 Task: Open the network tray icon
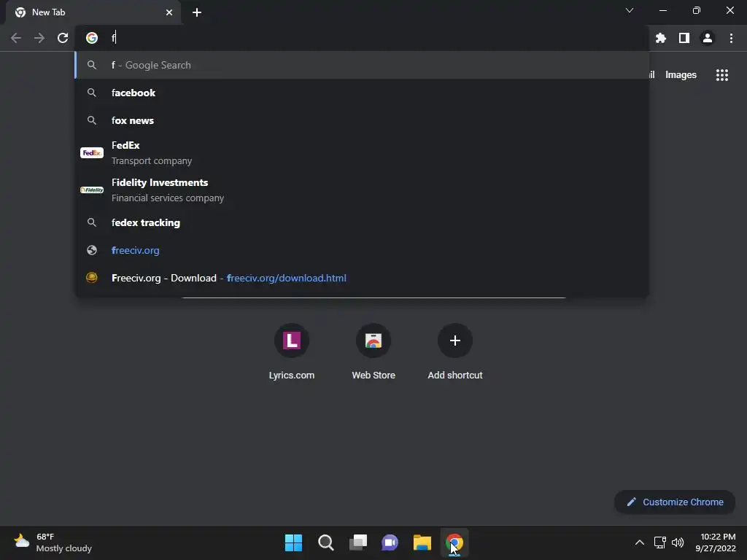click(x=659, y=542)
